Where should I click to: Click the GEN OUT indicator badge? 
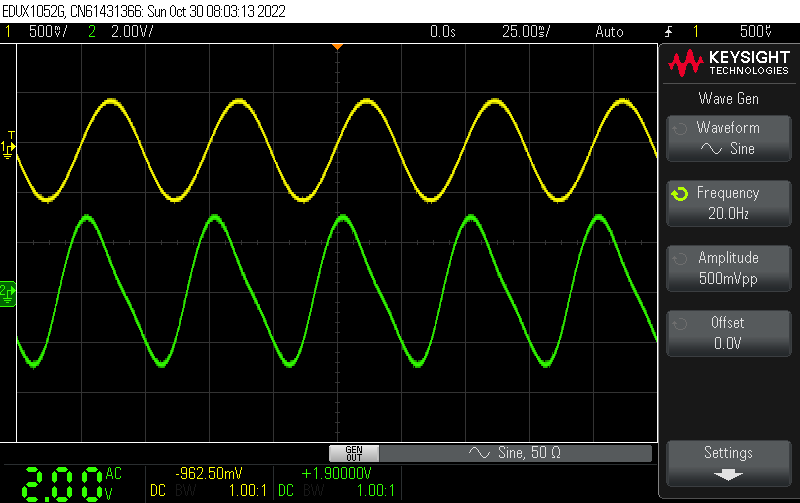(354, 453)
